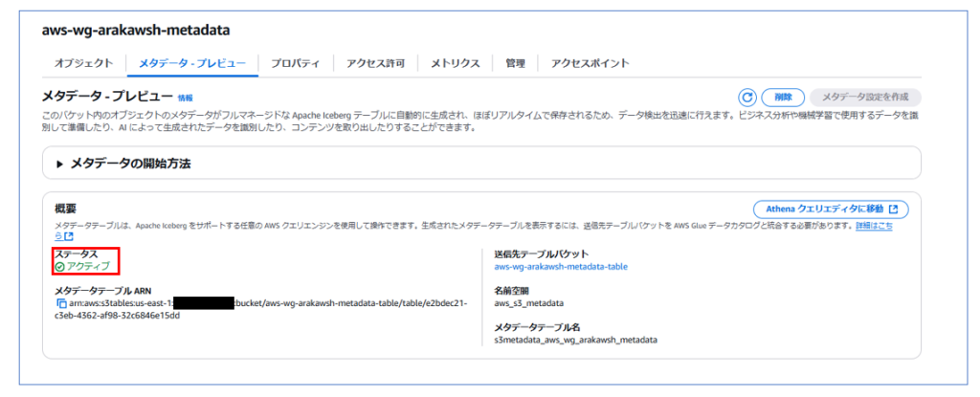This screenshot has width=980, height=397.
Task: Click the s3metadata_aws_wg_arakawsh_metadata table name
Action: click(575, 341)
